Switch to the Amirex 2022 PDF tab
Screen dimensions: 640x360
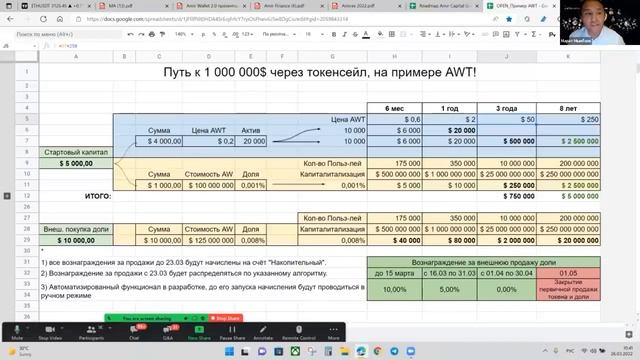click(x=366, y=6)
